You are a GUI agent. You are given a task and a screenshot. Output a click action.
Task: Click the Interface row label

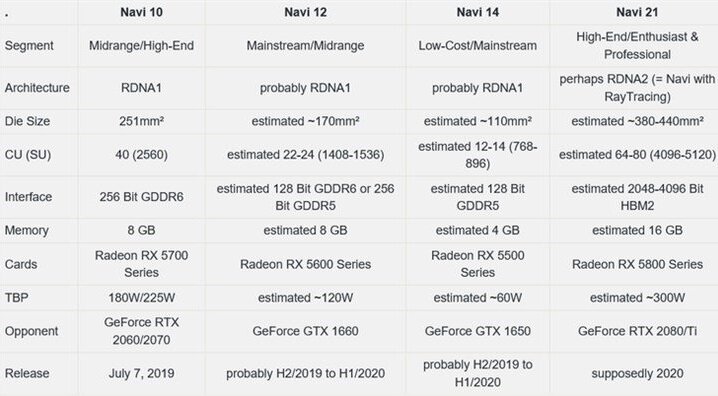coord(28,197)
